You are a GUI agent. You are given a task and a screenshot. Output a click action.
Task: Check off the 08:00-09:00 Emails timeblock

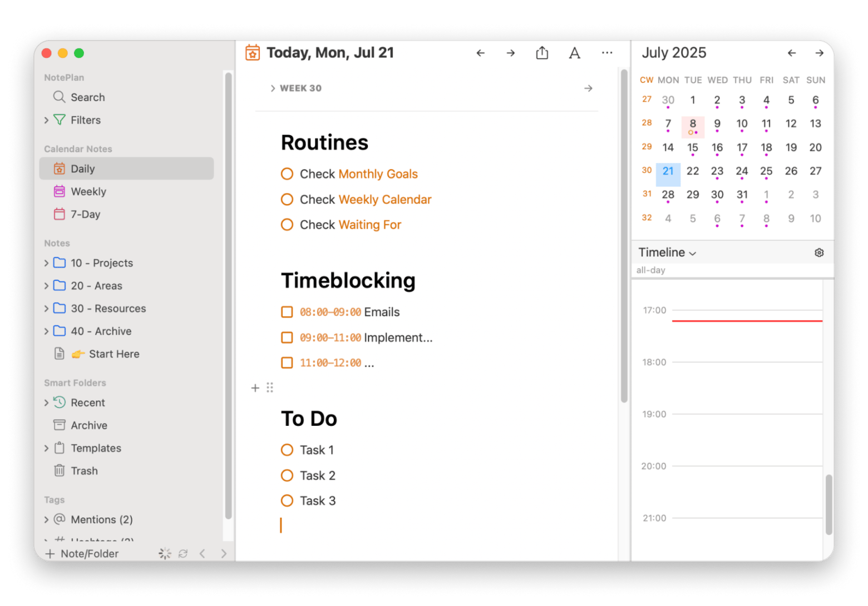point(287,312)
